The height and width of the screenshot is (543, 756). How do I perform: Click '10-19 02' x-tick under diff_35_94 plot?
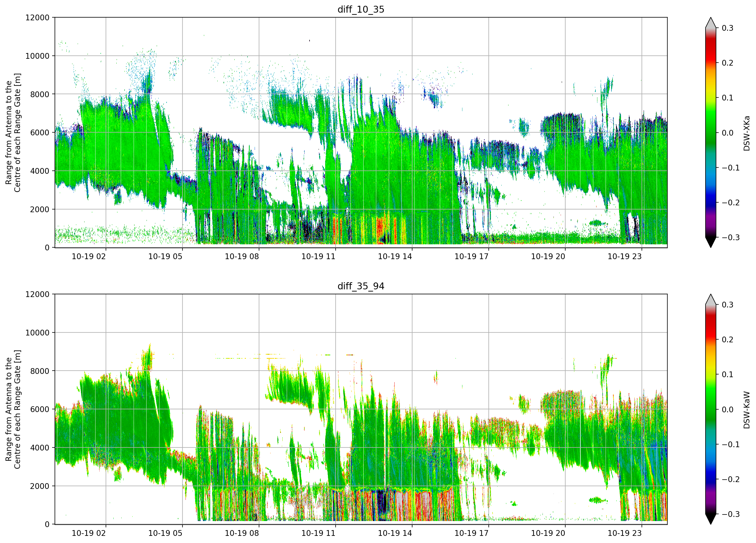pos(89,533)
